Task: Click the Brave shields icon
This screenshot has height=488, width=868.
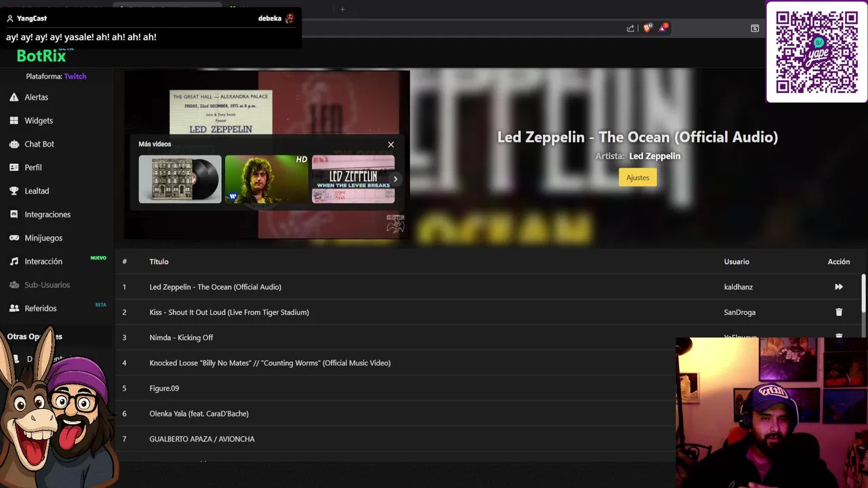Action: [x=647, y=28]
